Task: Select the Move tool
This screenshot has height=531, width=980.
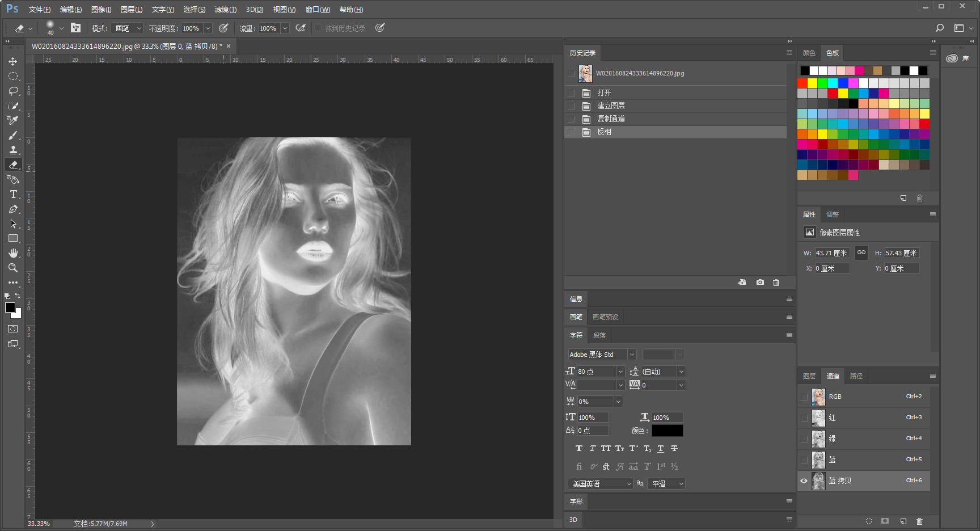Action: click(x=13, y=61)
